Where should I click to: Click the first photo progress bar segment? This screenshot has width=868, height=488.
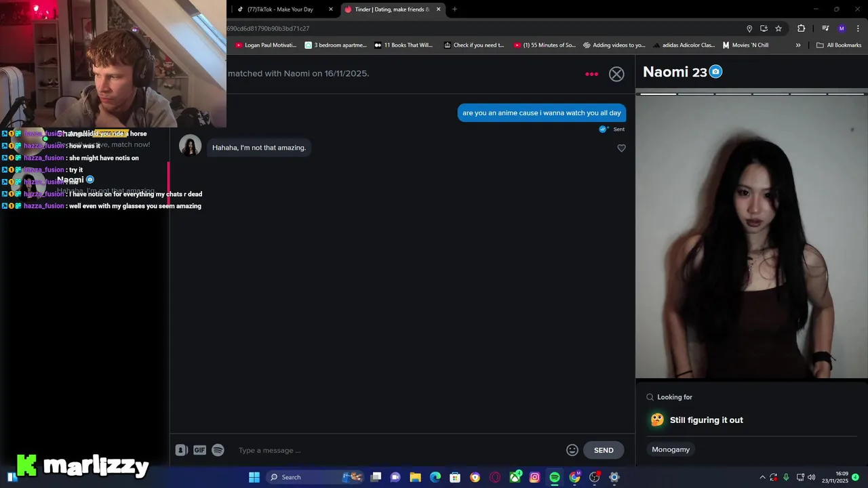(658, 94)
